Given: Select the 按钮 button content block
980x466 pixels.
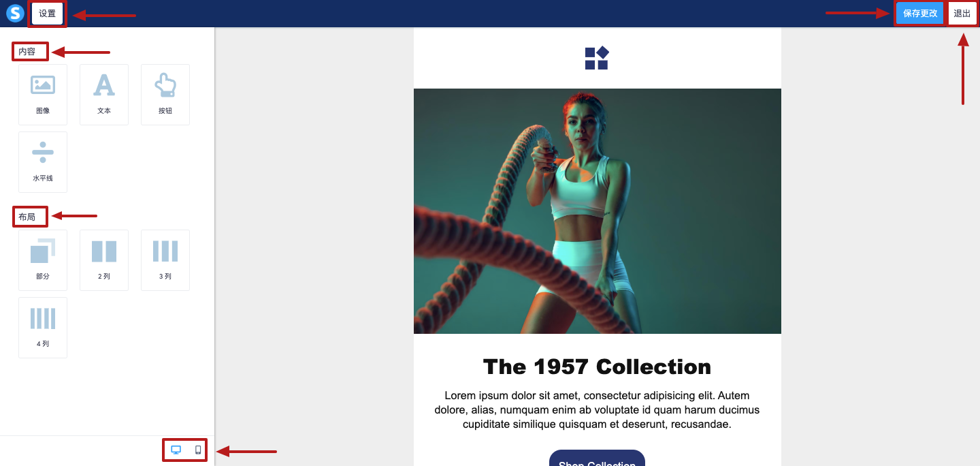Looking at the screenshot, I should click(x=165, y=95).
